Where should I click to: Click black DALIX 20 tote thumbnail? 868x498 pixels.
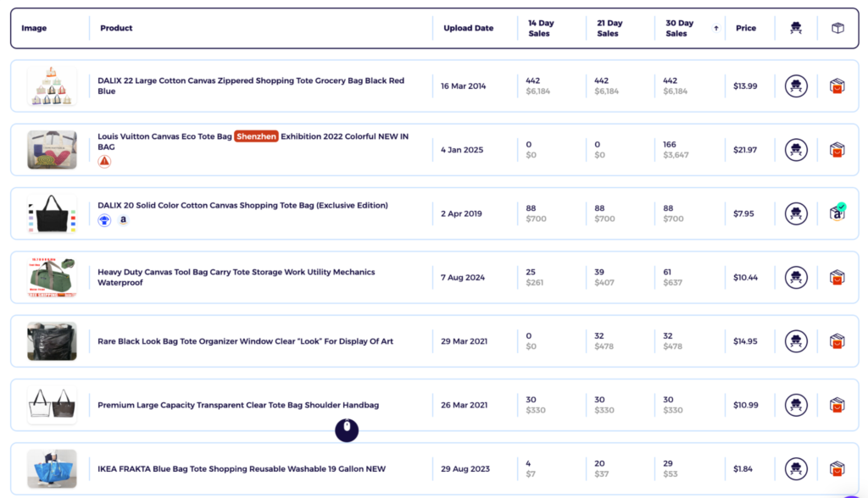pyautogui.click(x=52, y=213)
